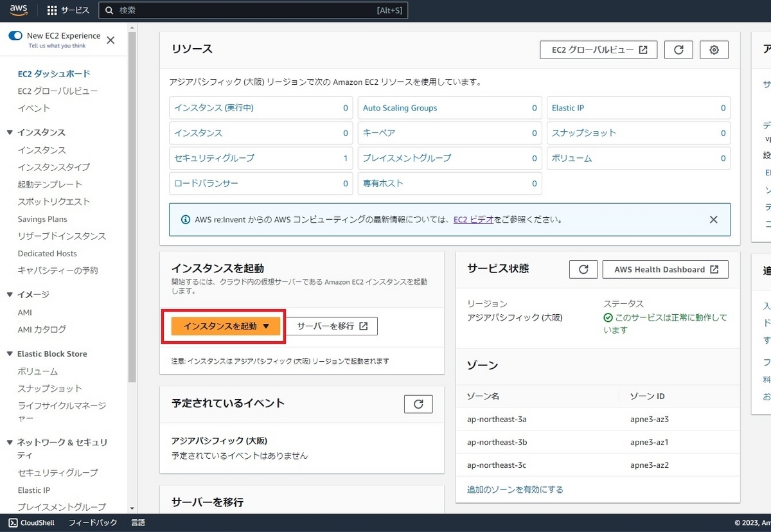This screenshot has width=771, height=532.
Task: Open AMI カタログ in sidebar
Action: [42, 330]
